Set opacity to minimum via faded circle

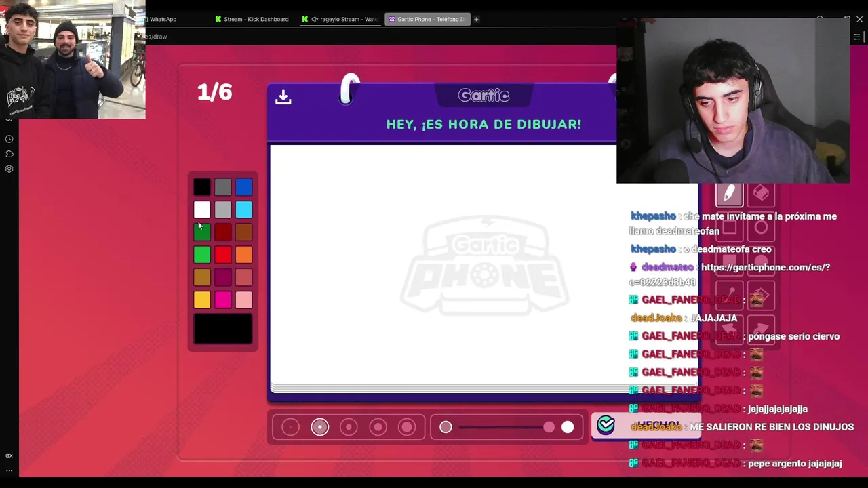point(446,427)
